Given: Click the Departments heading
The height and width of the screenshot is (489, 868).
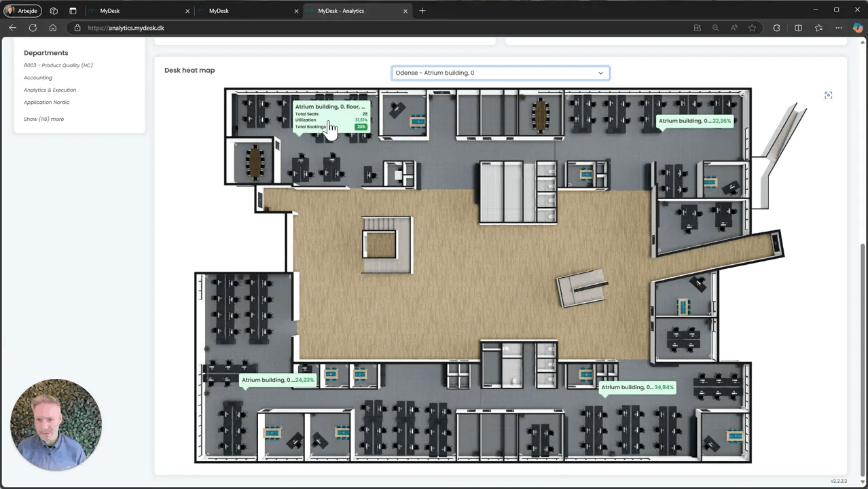Looking at the screenshot, I should pos(46,53).
